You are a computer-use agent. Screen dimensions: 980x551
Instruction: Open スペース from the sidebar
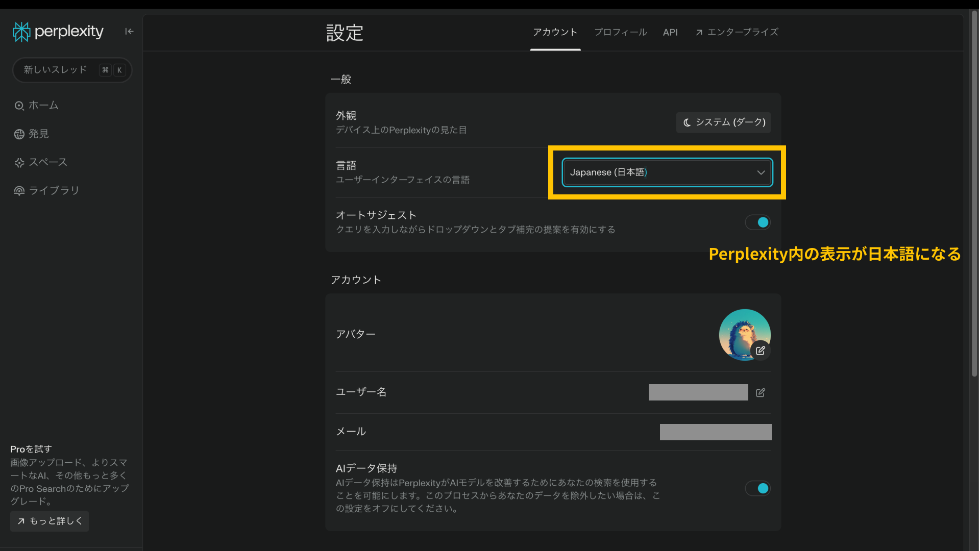tap(19, 162)
